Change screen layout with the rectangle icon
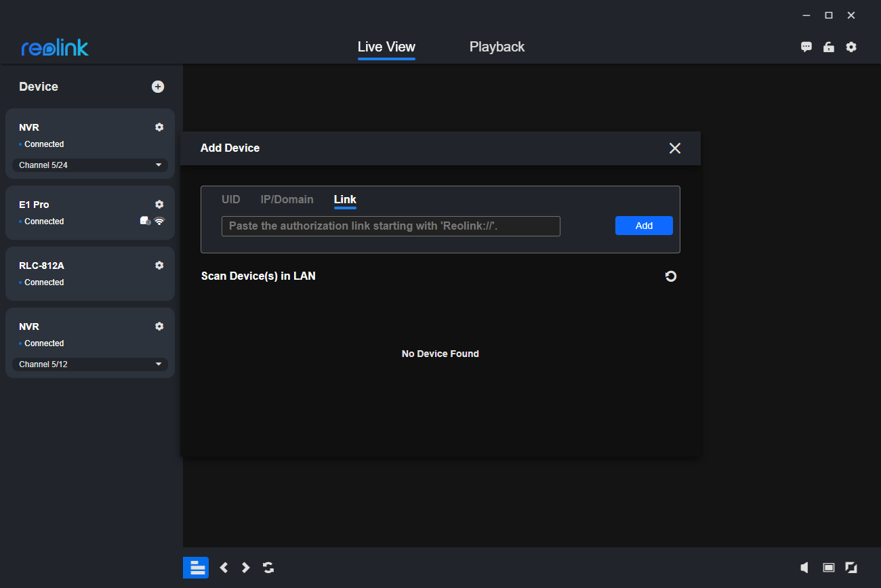Viewport: 881px width, 588px height. [x=828, y=568]
